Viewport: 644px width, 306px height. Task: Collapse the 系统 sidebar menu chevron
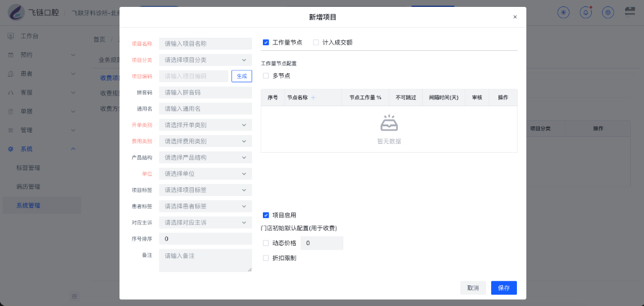point(73,149)
